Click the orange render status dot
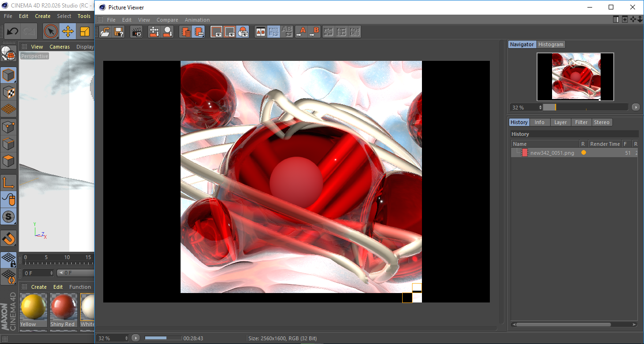Screen dimensions: 644x344 pos(584,153)
